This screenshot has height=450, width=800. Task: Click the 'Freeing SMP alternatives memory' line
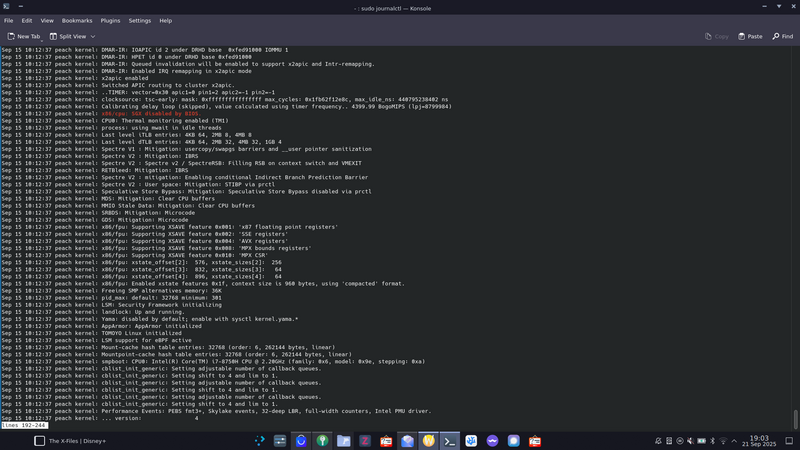pos(161,291)
